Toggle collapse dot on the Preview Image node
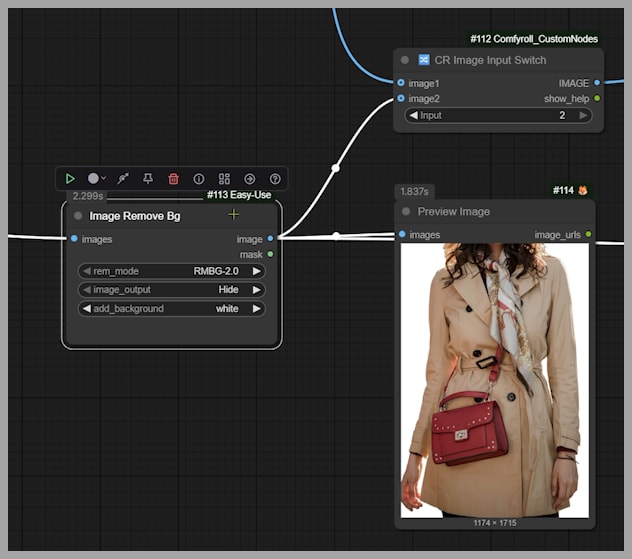Screen dimensions: 632x559 (x=406, y=212)
